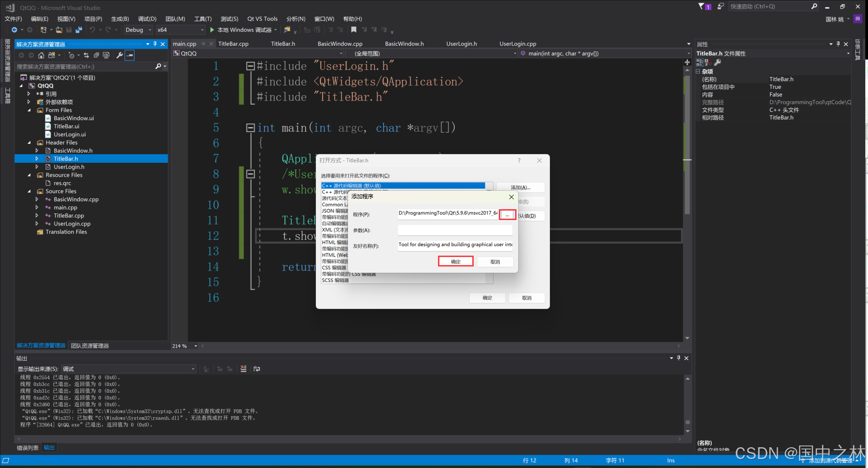
Task: Click the categorized view icon in Properties
Action: 700,62
